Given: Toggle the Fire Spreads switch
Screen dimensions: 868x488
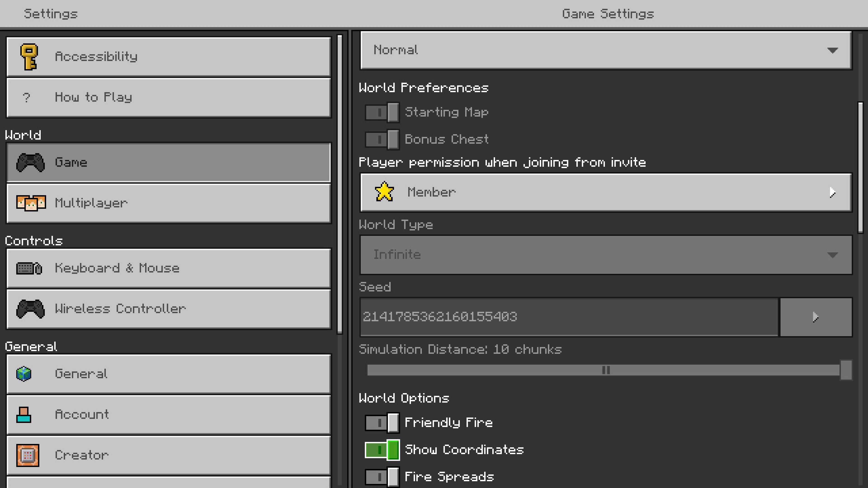Looking at the screenshot, I should 382,477.
